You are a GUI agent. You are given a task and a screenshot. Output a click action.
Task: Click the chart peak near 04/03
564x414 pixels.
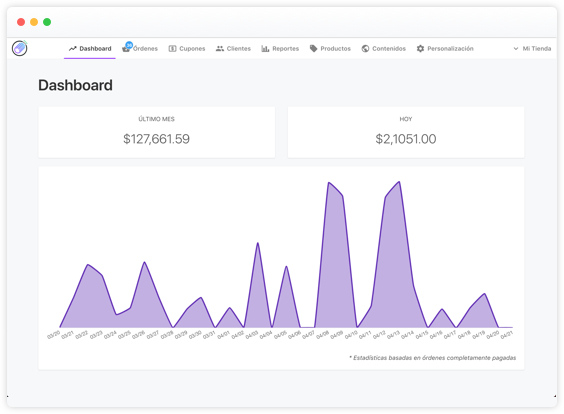click(258, 244)
